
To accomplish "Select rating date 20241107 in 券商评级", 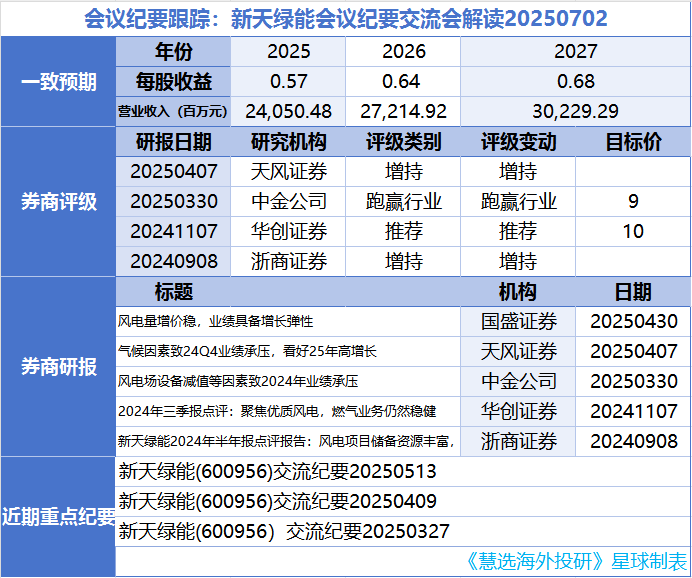I will point(173,231).
